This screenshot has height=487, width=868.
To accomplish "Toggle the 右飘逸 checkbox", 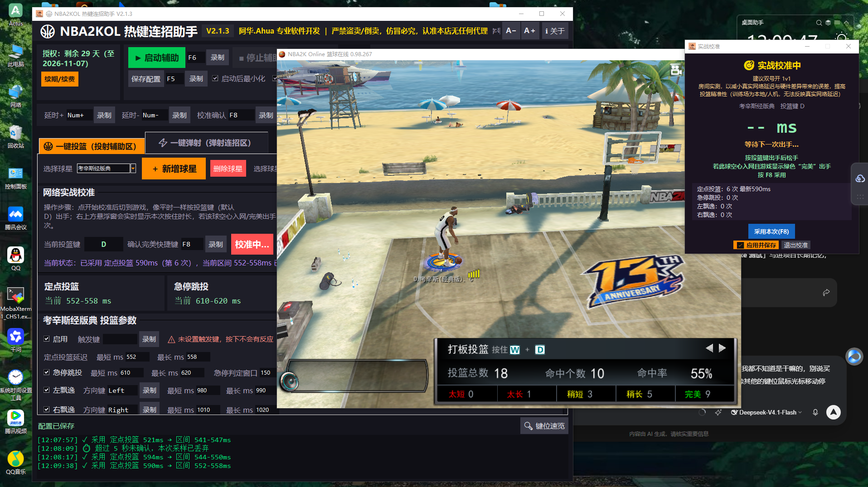I will click(46, 409).
